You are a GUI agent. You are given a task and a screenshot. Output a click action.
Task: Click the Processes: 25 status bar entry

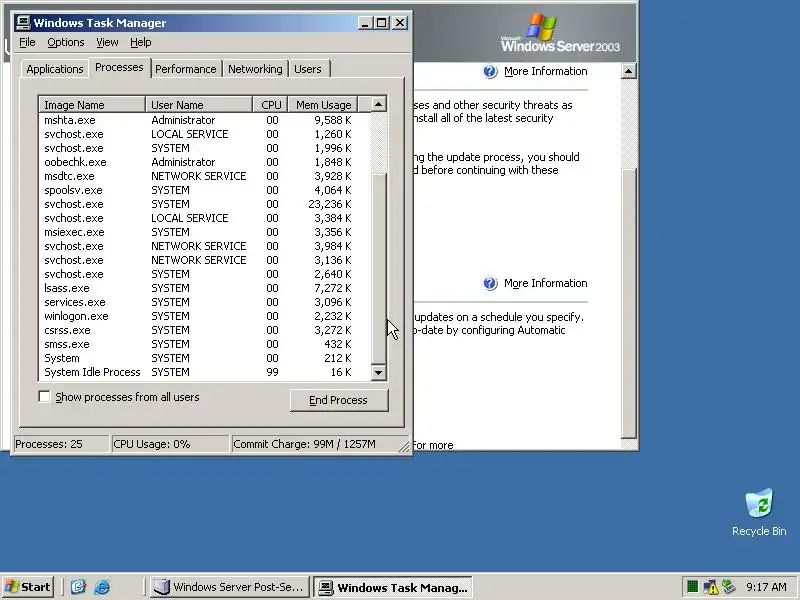[61, 444]
